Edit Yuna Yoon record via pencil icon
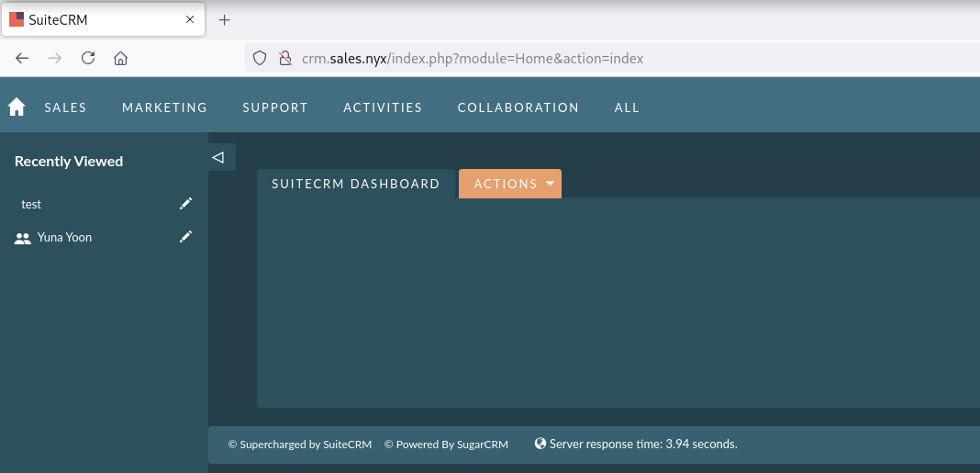Viewport: 980px width, 473px height. coord(185,237)
